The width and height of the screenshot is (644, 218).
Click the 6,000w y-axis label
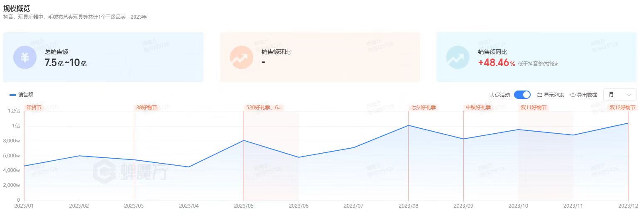tap(12, 155)
